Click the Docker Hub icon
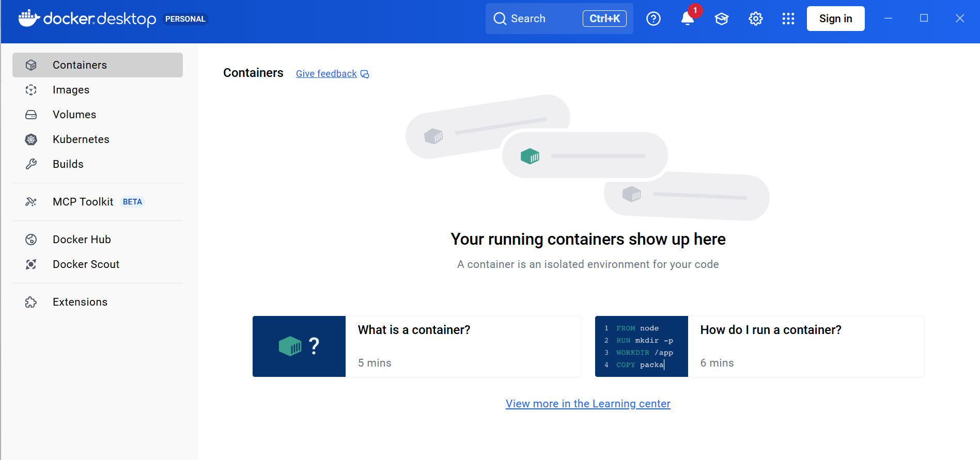This screenshot has width=980, height=460. pos(31,240)
